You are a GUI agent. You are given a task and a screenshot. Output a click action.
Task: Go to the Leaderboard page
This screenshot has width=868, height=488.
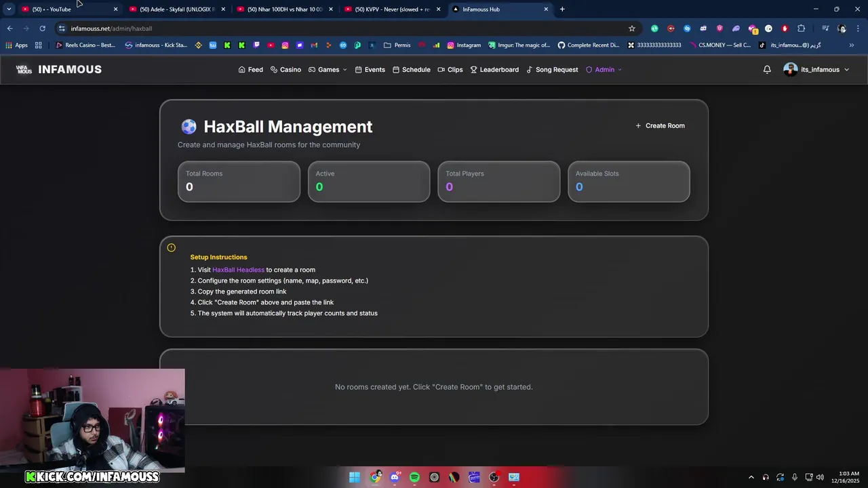coord(494,70)
